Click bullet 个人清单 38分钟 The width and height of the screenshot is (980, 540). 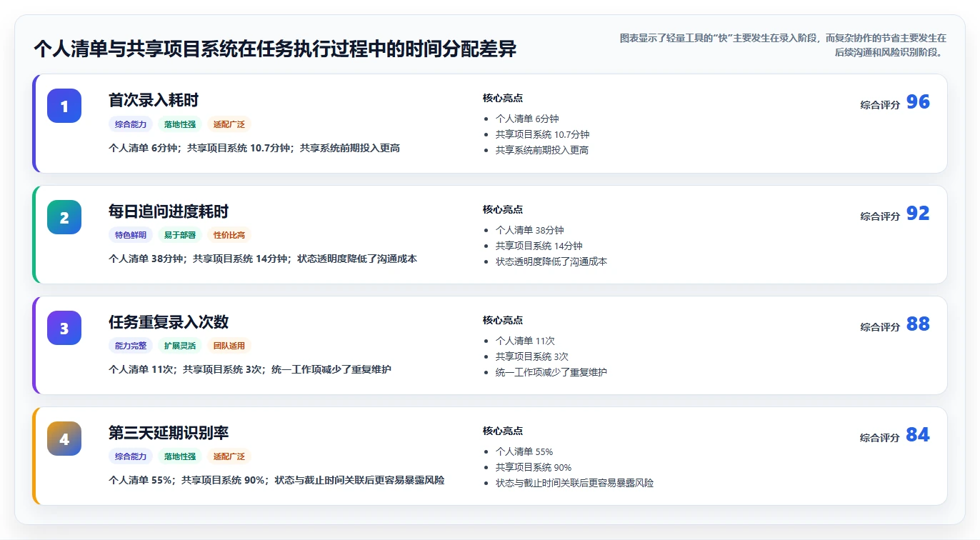click(530, 231)
